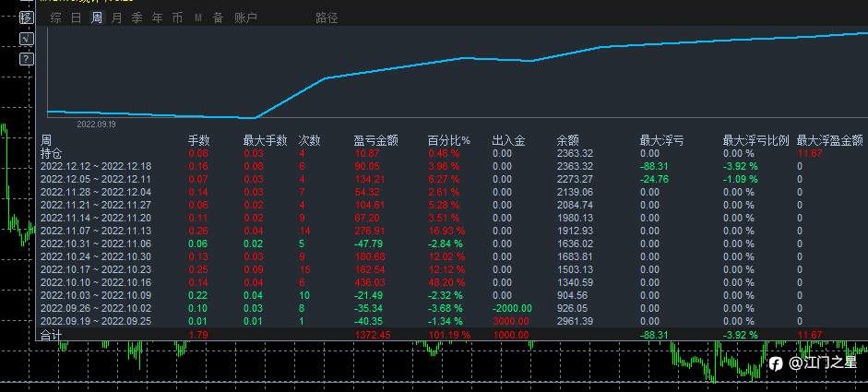868x392 pixels.
Task: Click the 276.91 profit cell
Action: pos(370,231)
